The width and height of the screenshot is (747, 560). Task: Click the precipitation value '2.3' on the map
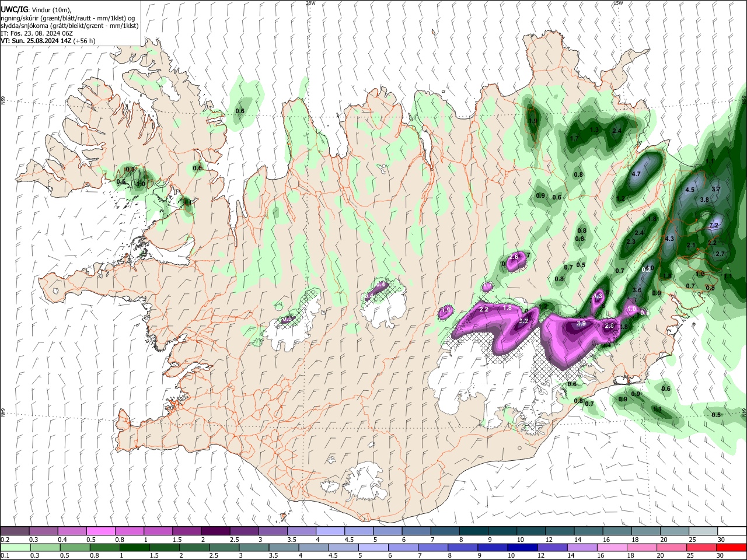pos(631,242)
